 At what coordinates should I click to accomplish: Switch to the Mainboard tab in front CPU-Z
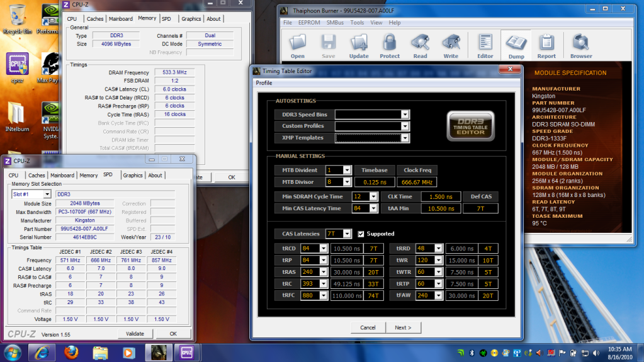point(62,176)
